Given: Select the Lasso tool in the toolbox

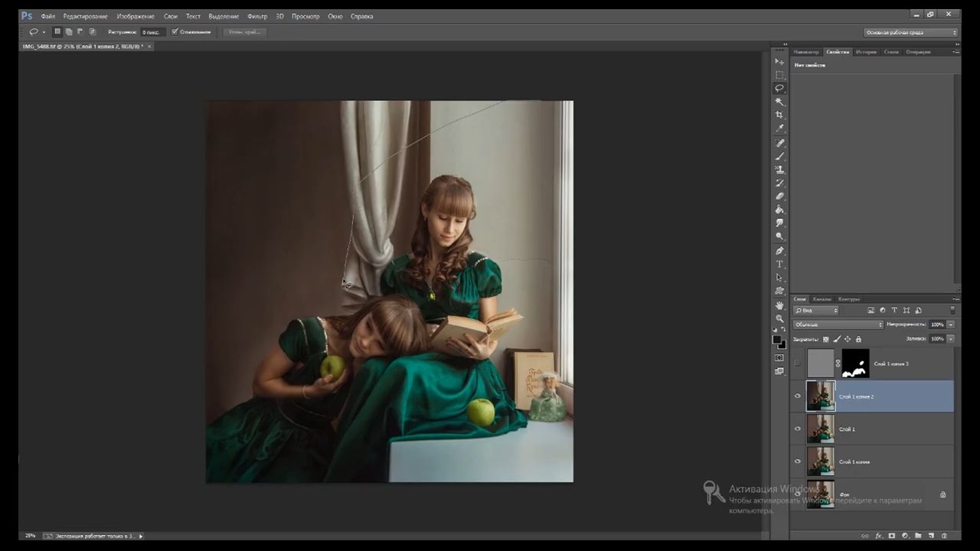Looking at the screenshot, I should (779, 88).
